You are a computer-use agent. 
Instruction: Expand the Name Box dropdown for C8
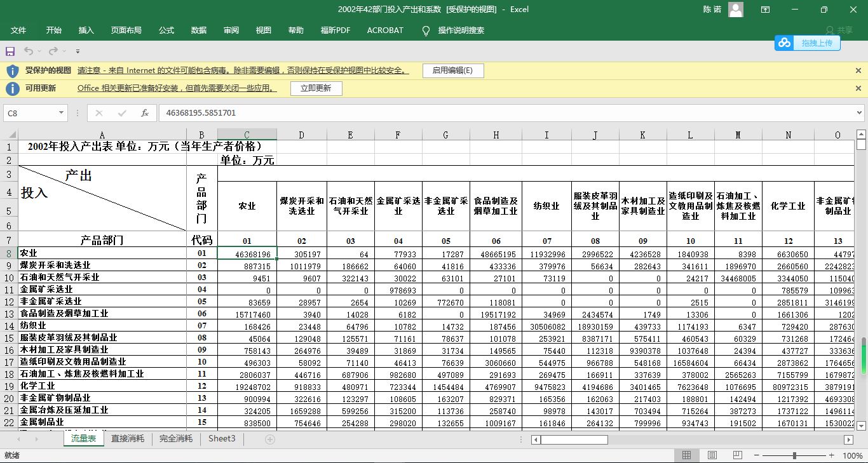[62, 113]
